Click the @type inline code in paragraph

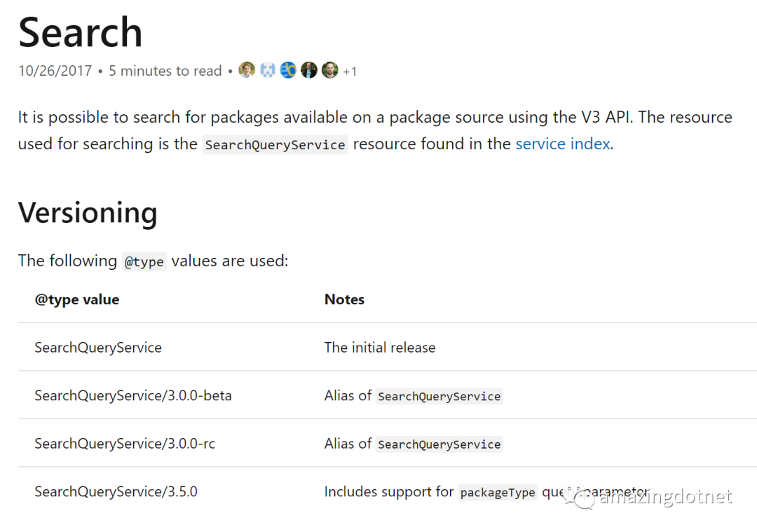(x=144, y=261)
